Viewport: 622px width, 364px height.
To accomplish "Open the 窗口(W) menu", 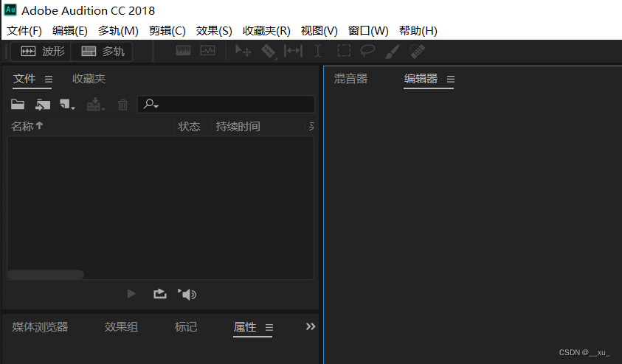I will coord(368,31).
